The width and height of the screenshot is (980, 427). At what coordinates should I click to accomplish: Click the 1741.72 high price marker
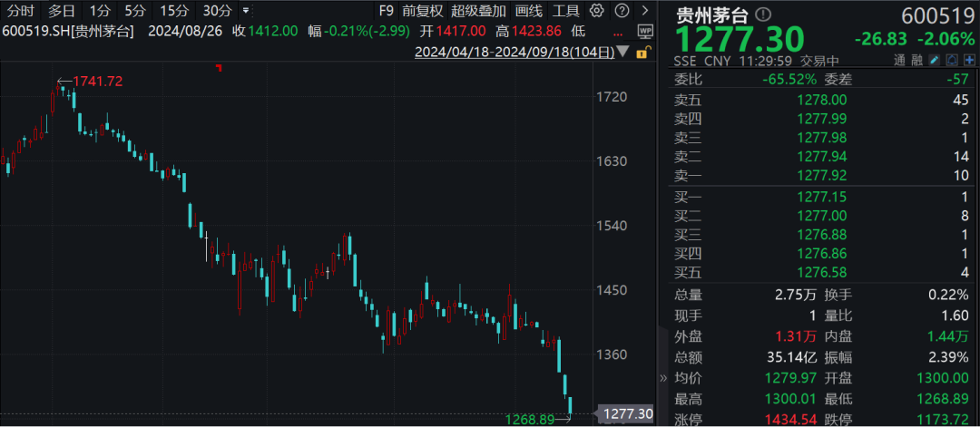point(97,81)
